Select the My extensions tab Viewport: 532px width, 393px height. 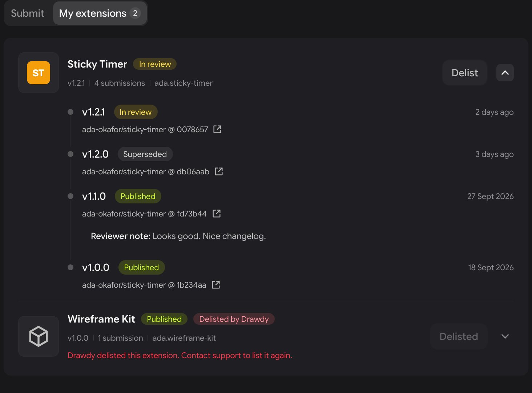click(x=100, y=13)
